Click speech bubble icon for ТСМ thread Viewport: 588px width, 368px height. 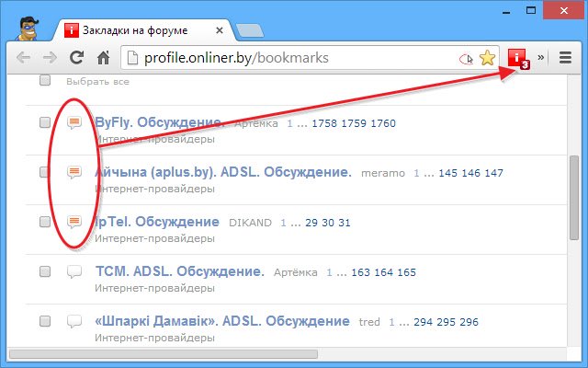point(74,271)
